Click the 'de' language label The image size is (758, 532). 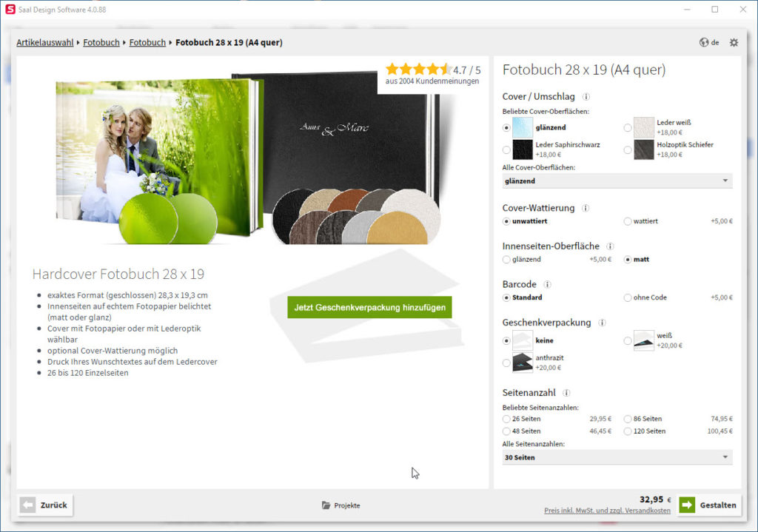(715, 42)
